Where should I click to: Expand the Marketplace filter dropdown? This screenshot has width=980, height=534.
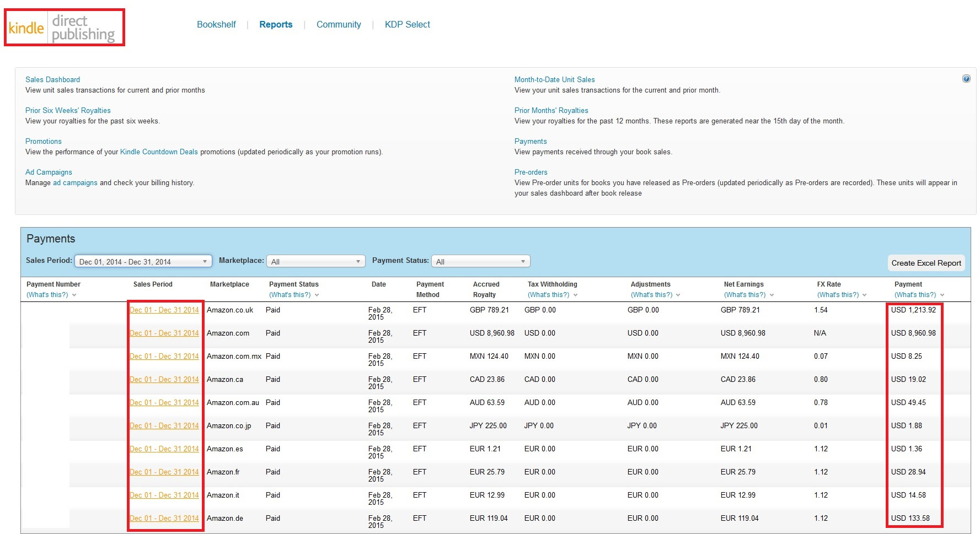click(x=316, y=261)
